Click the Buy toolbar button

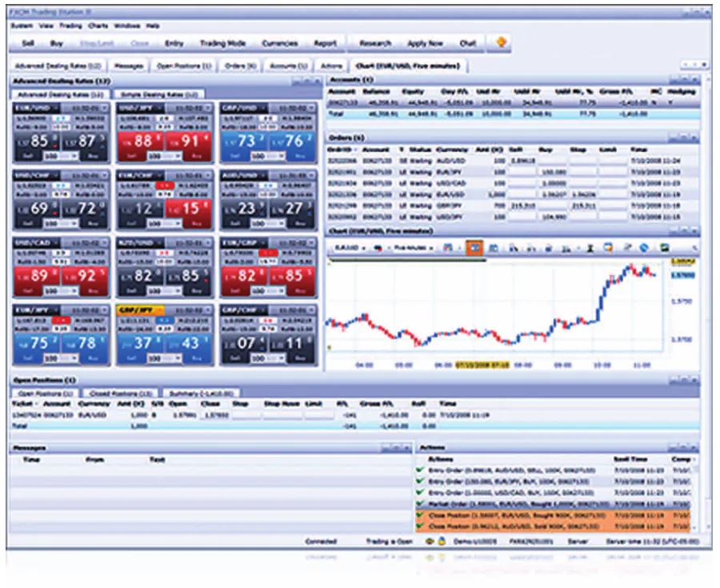[x=57, y=43]
